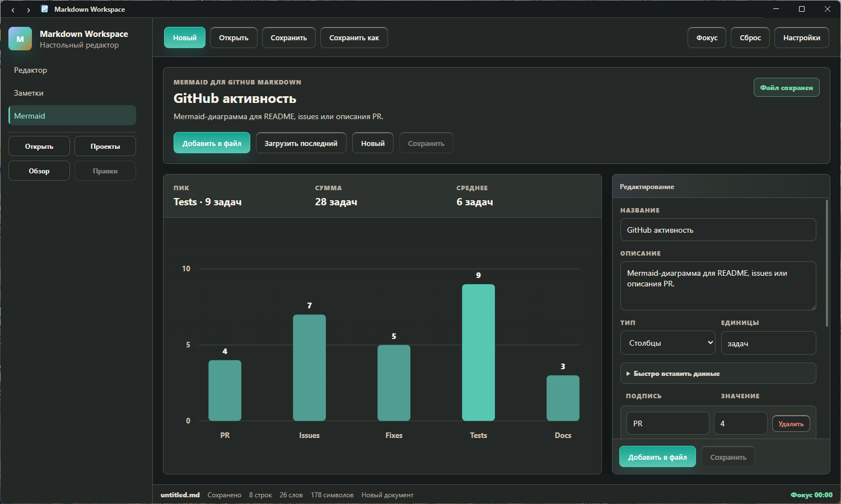This screenshot has width=841, height=504.
Task: Click the back arrow in the title bar
Action: pyautogui.click(x=13, y=10)
